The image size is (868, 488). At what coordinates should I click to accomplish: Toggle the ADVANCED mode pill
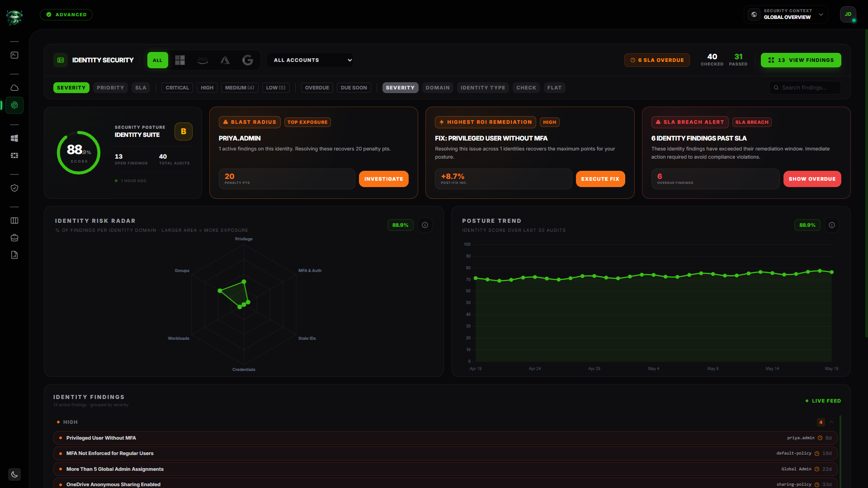click(66, 14)
